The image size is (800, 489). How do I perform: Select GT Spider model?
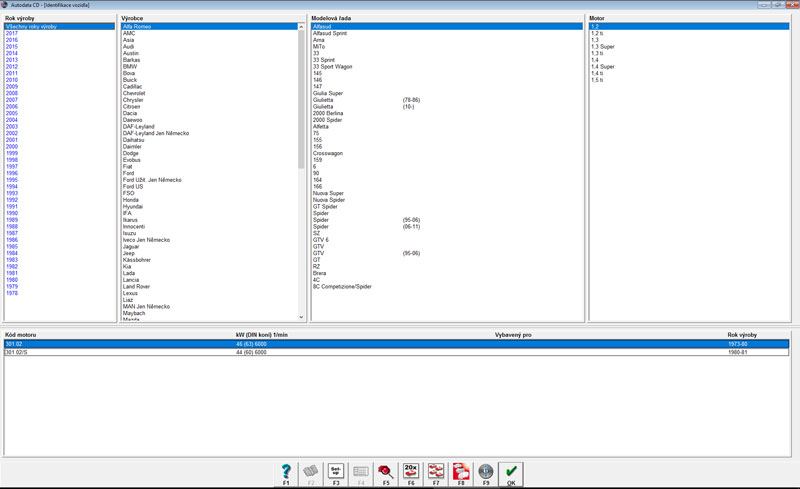325,207
